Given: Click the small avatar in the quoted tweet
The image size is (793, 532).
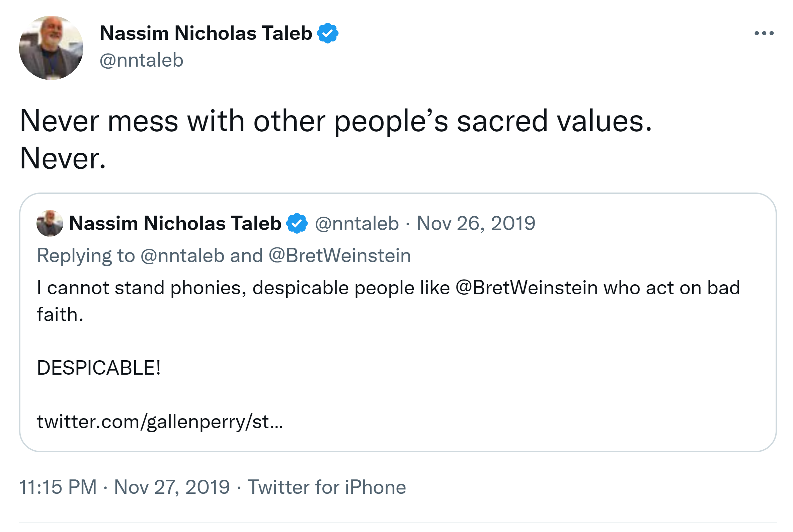Looking at the screenshot, I should 50,223.
